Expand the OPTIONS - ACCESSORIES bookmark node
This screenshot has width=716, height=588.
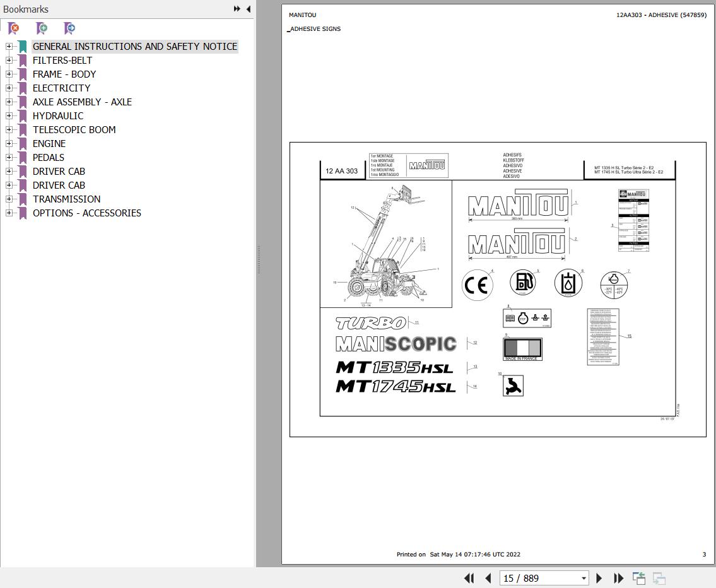click(x=9, y=213)
